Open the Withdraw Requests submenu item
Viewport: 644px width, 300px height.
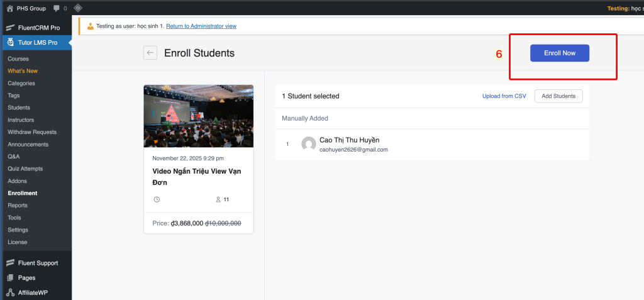coord(32,132)
